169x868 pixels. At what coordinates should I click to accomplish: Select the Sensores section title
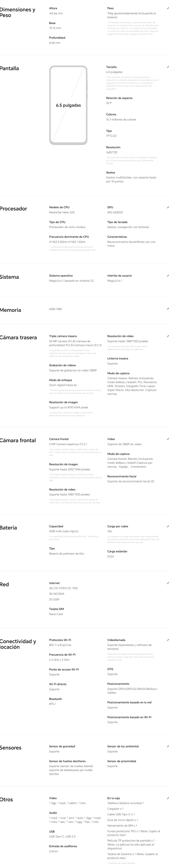click(x=11, y=748)
